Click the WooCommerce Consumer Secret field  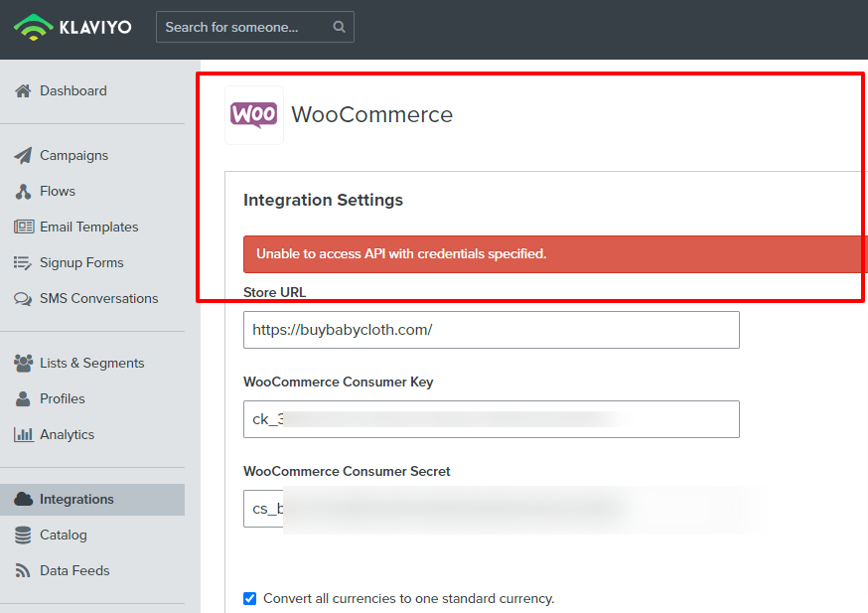[x=492, y=509]
